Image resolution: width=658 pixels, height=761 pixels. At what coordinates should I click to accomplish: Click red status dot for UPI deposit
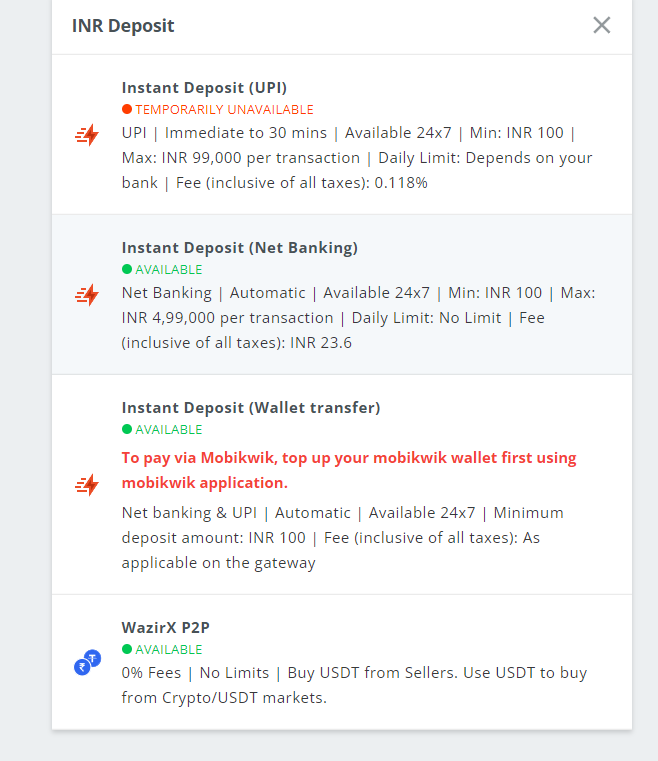click(x=127, y=109)
